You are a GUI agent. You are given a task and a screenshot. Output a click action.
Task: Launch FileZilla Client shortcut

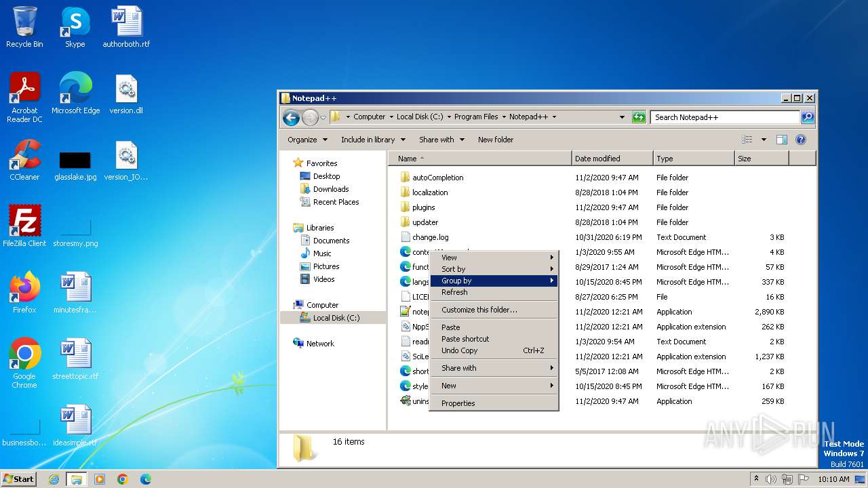tap(24, 226)
